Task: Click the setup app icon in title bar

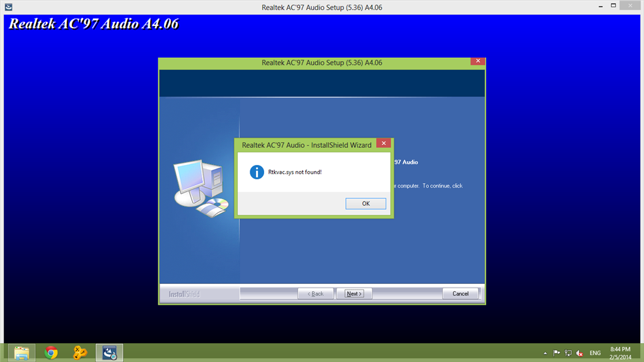Action: coord(8,7)
